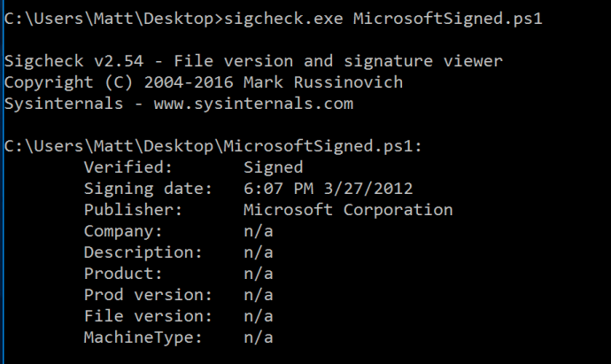Click the File version label

pyautogui.click(x=149, y=316)
